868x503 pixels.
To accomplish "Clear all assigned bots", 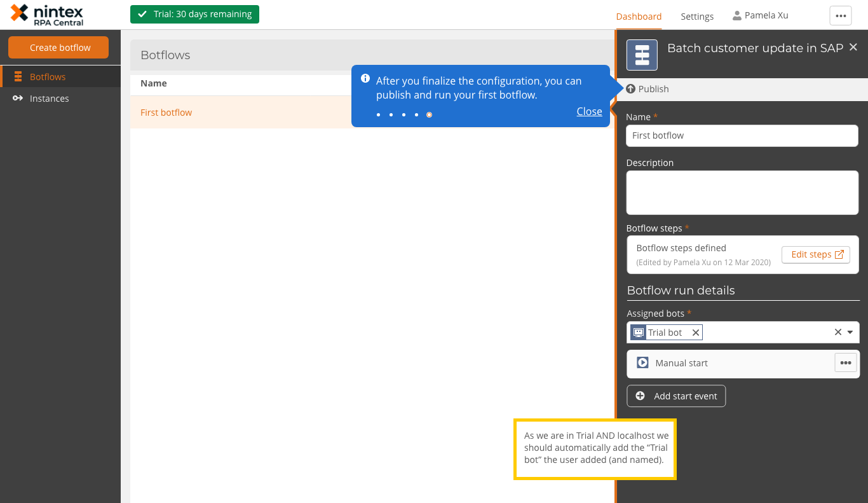I will (x=838, y=332).
